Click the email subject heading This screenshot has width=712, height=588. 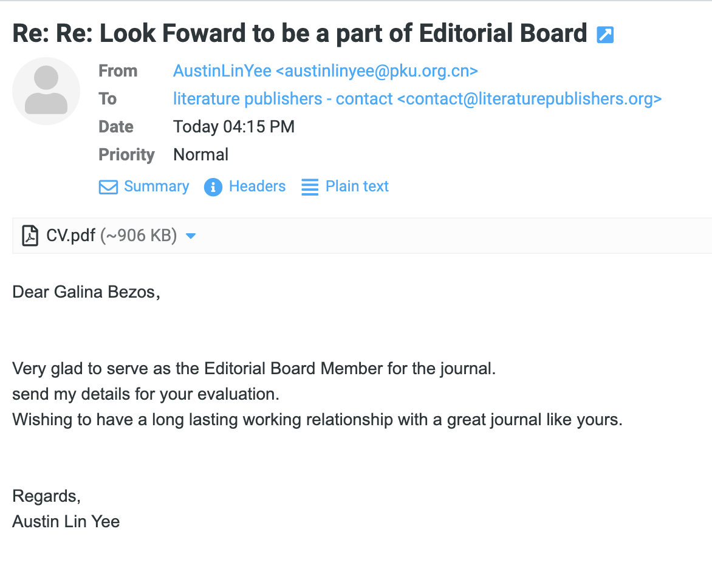pos(300,33)
